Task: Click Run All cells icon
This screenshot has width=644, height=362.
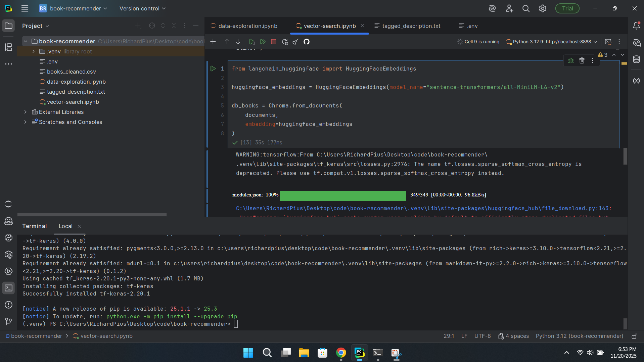Action: pyautogui.click(x=263, y=42)
